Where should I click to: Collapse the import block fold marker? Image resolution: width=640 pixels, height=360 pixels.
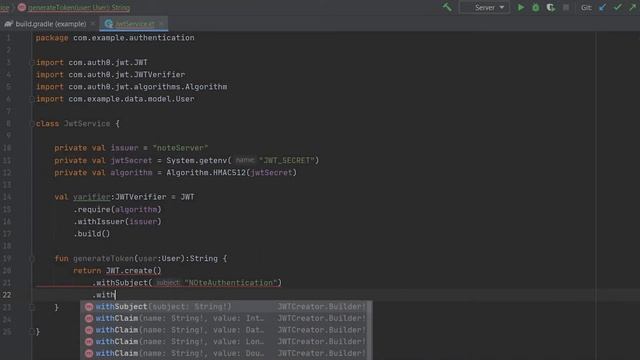pos(32,62)
